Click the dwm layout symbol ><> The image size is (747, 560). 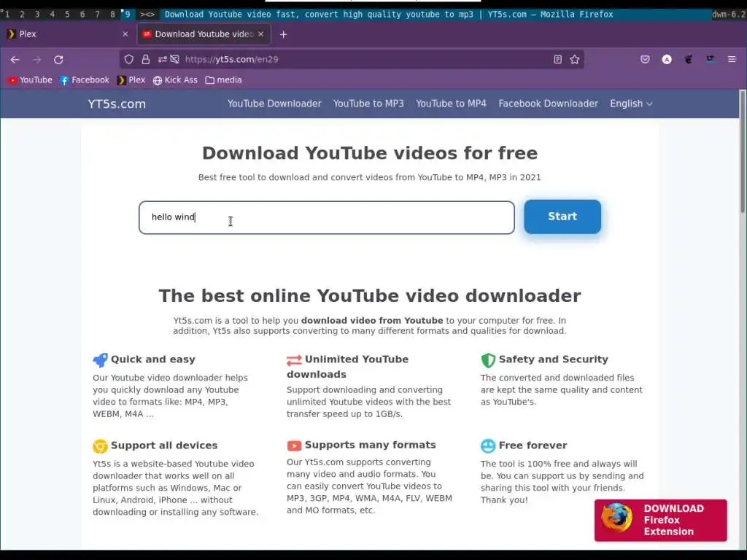[147, 15]
